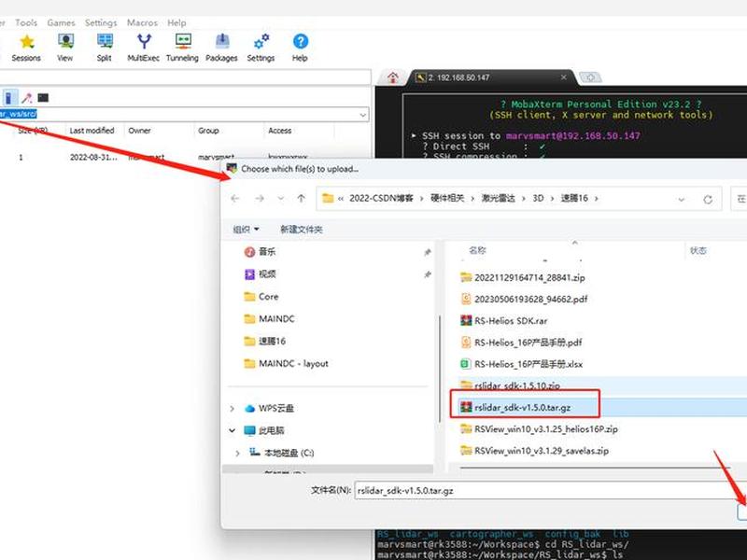Click the pink pen icon in SFTP toolbar
This screenshot has width=747, height=560.
27,98
